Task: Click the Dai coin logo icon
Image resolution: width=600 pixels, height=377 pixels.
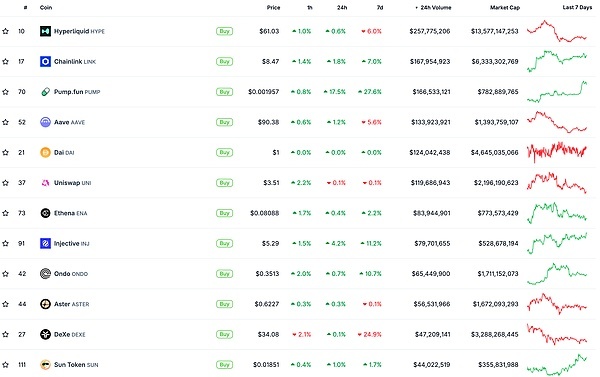Action: point(45,152)
